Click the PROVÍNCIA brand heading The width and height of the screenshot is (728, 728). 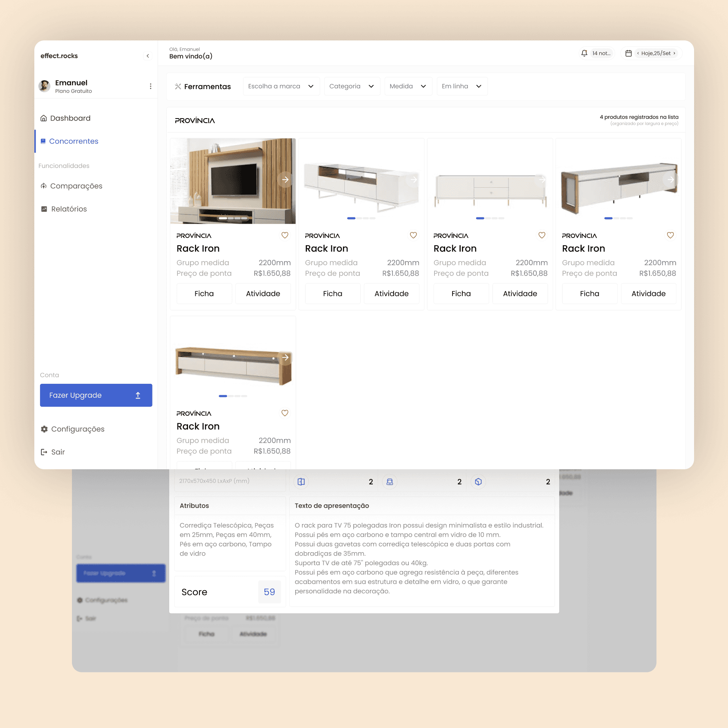pos(195,121)
